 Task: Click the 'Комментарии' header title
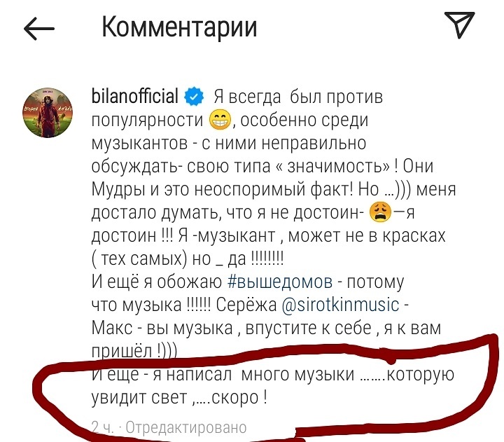[179, 27]
